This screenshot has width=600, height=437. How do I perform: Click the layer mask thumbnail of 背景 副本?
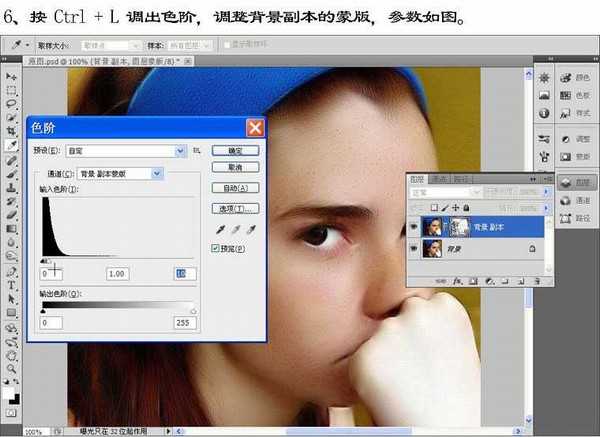click(x=460, y=227)
